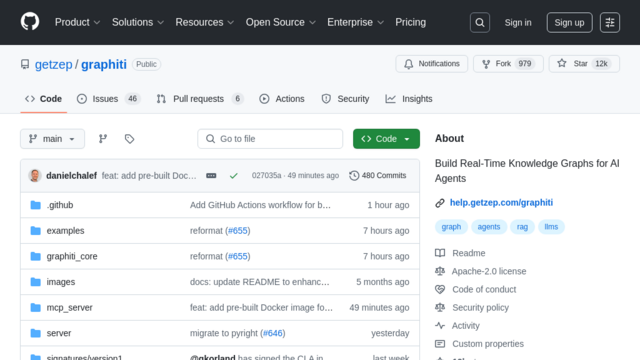Open the getzep owner link

click(x=53, y=64)
